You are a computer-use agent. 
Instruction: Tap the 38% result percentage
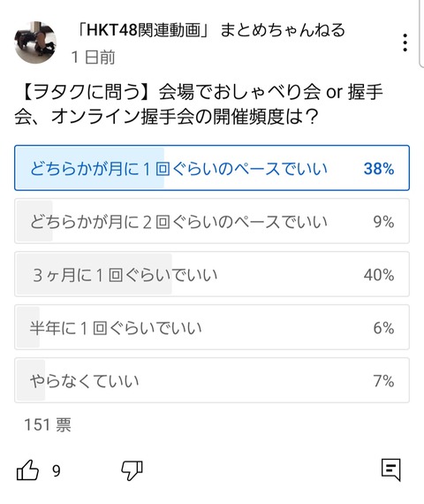(x=379, y=168)
